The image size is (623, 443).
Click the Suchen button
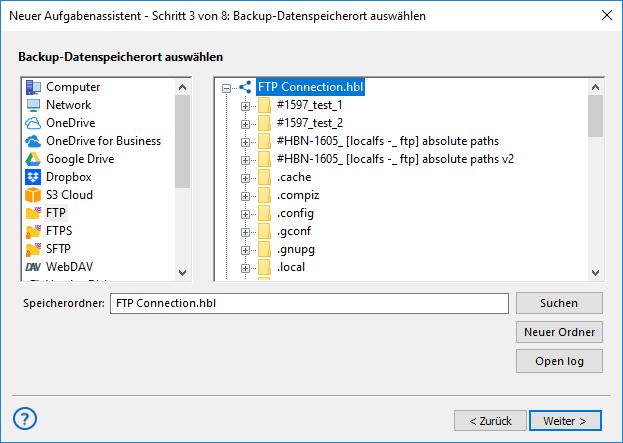pyautogui.click(x=559, y=303)
